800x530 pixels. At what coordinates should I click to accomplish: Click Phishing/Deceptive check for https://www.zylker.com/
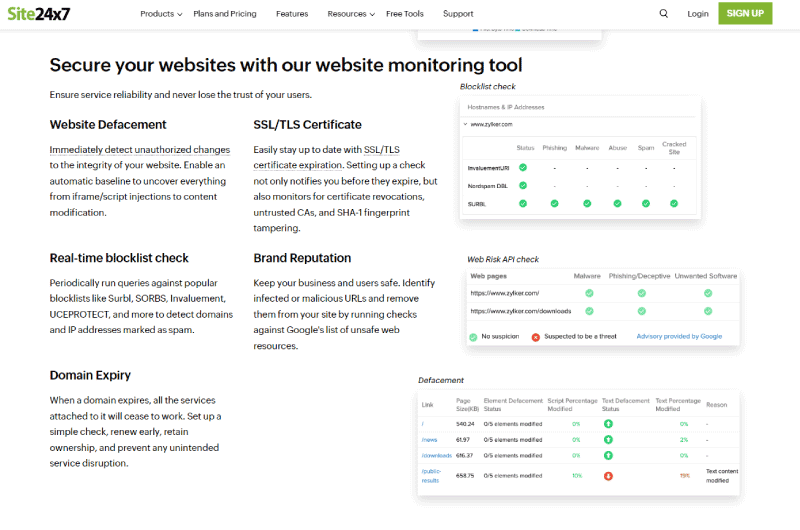pos(642,293)
